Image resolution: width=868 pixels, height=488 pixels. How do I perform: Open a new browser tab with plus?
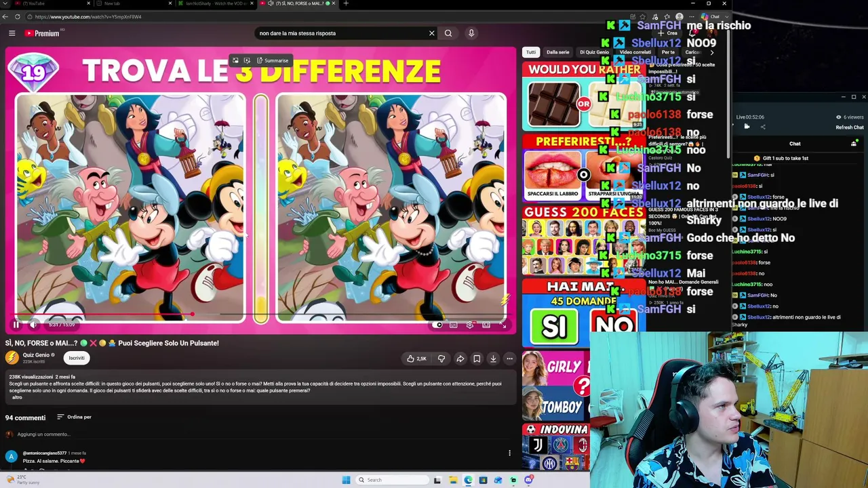click(346, 3)
